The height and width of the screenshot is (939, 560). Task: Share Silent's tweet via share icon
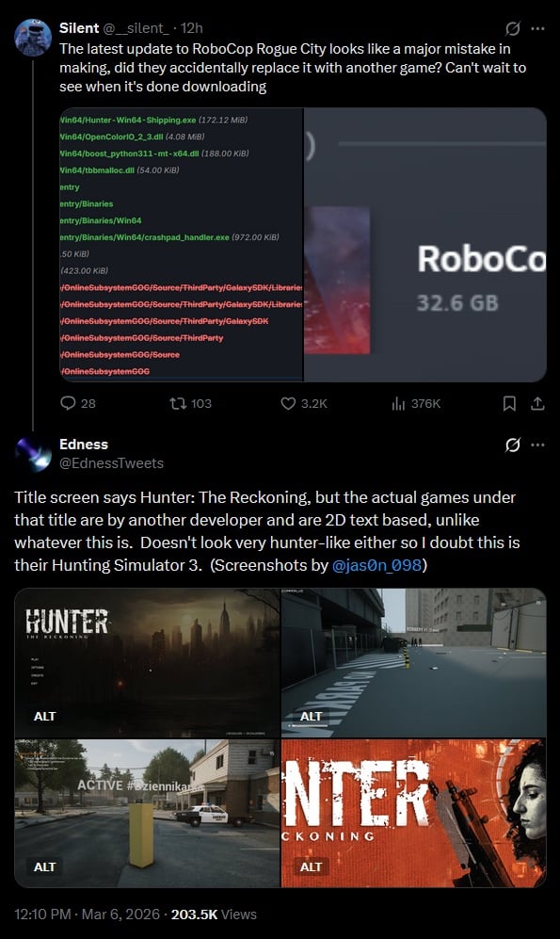(x=537, y=403)
